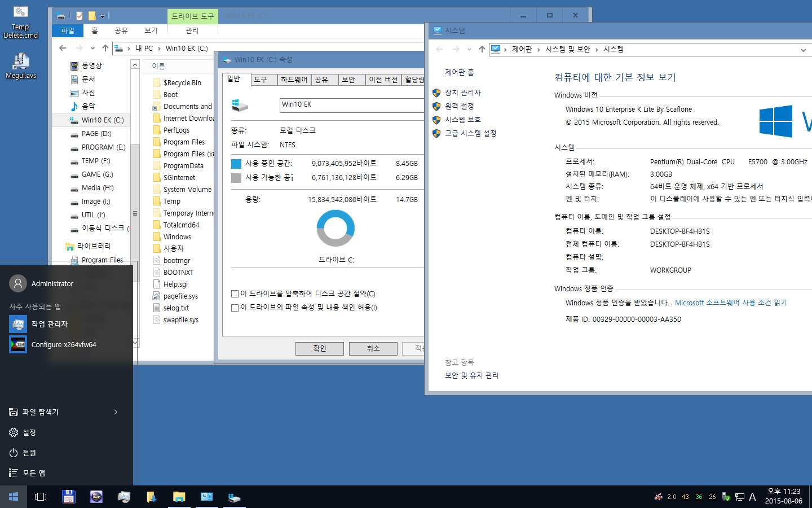This screenshot has width=812, height=508.
Task: Open the 파일 ribbon tab in Explorer
Action: coord(68,30)
